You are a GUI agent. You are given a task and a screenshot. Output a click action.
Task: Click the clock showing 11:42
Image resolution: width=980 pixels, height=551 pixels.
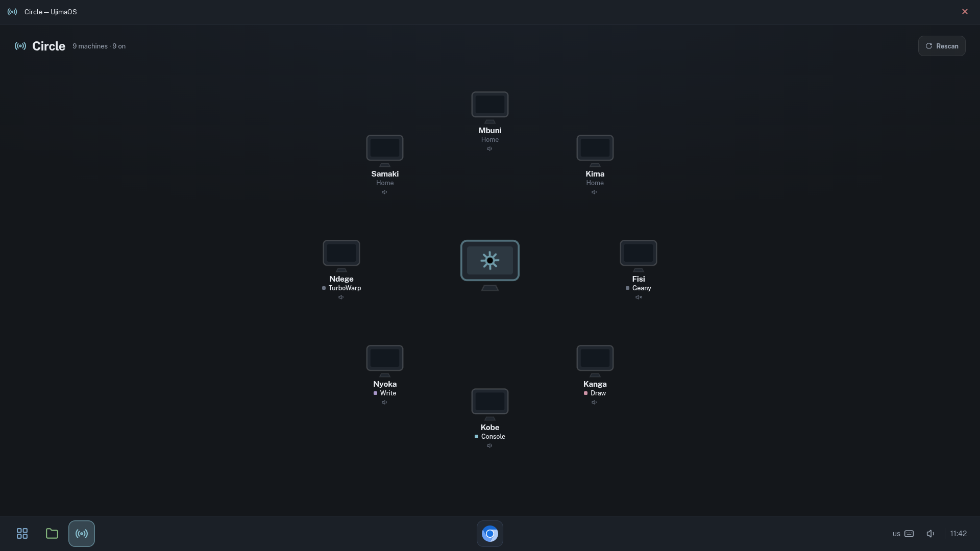pos(958,534)
